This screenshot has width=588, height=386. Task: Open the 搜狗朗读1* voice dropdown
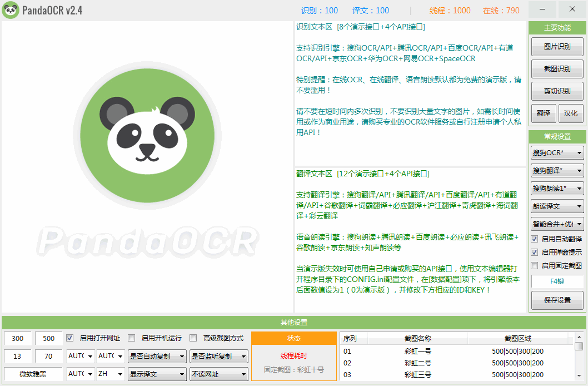[557, 189]
